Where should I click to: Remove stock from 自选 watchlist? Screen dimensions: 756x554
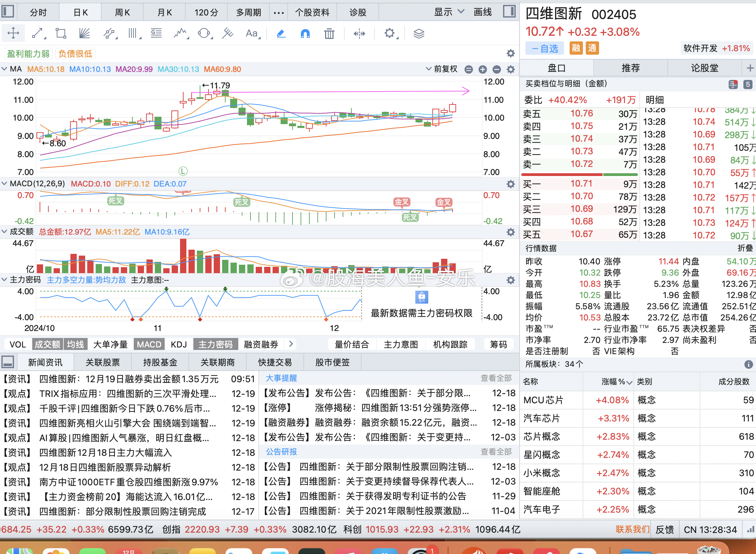click(x=544, y=48)
